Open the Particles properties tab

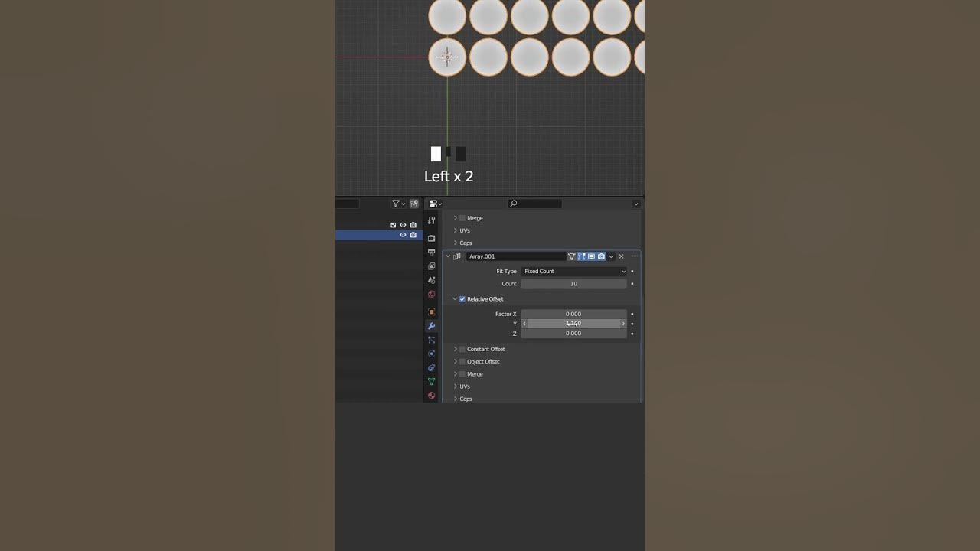(432, 340)
